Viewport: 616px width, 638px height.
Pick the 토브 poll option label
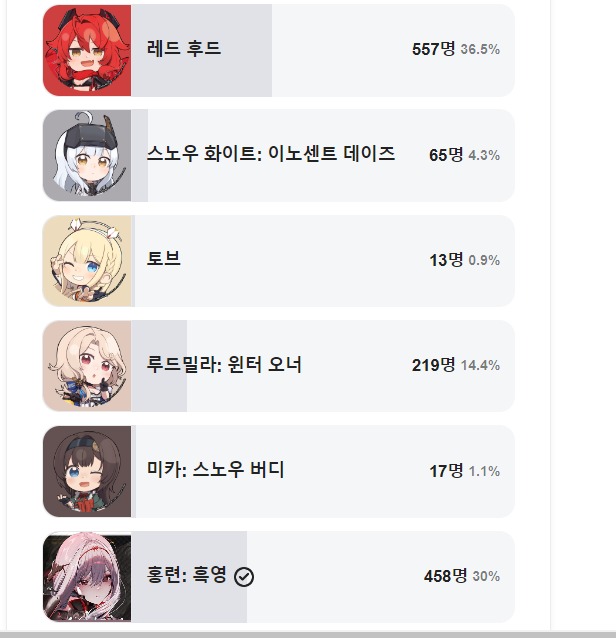pyautogui.click(x=164, y=259)
